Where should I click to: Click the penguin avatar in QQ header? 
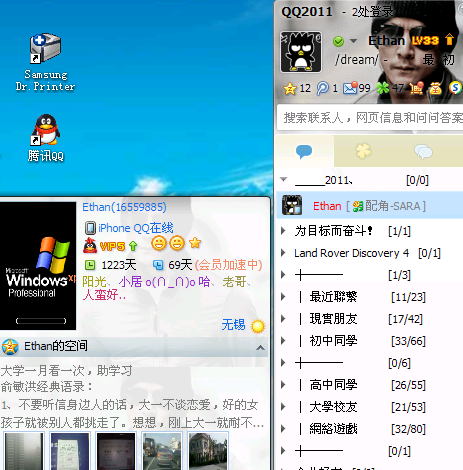301,52
